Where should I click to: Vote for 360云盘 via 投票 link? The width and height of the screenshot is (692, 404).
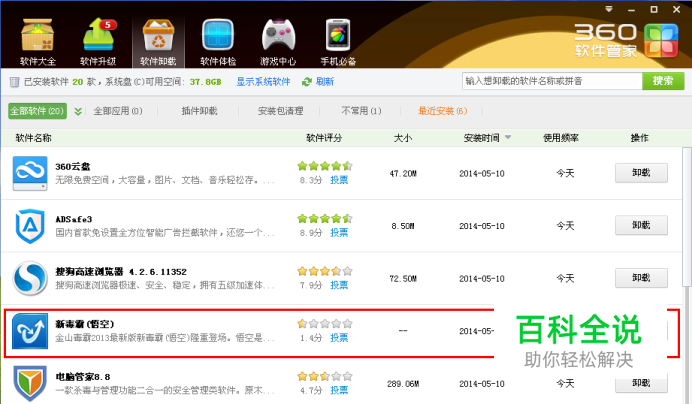click(339, 180)
